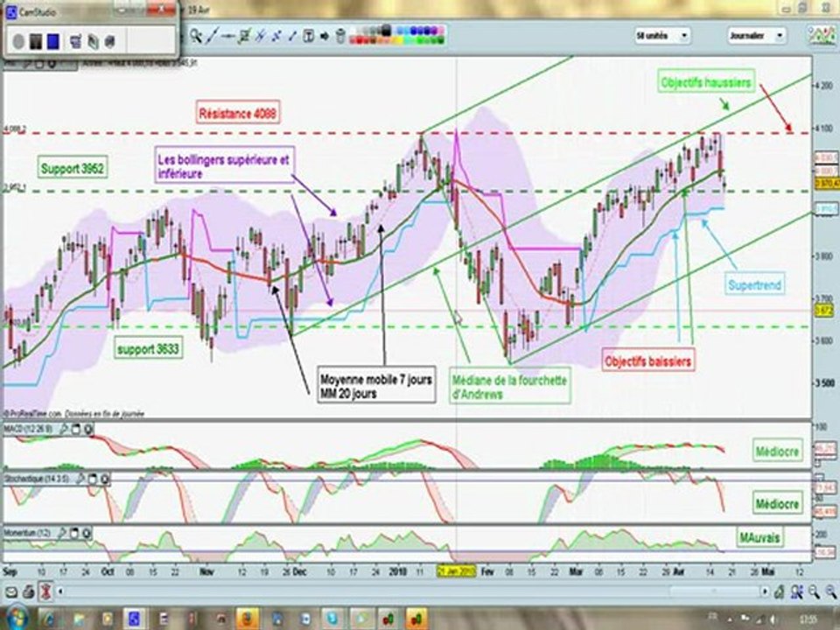
Task: Click the trash can delete icon
Action: pos(340,36)
